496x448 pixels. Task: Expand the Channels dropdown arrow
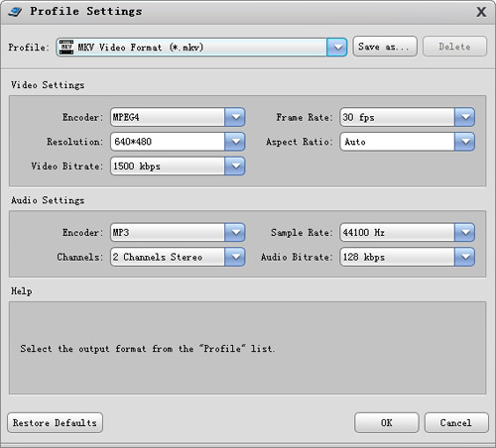tap(235, 257)
